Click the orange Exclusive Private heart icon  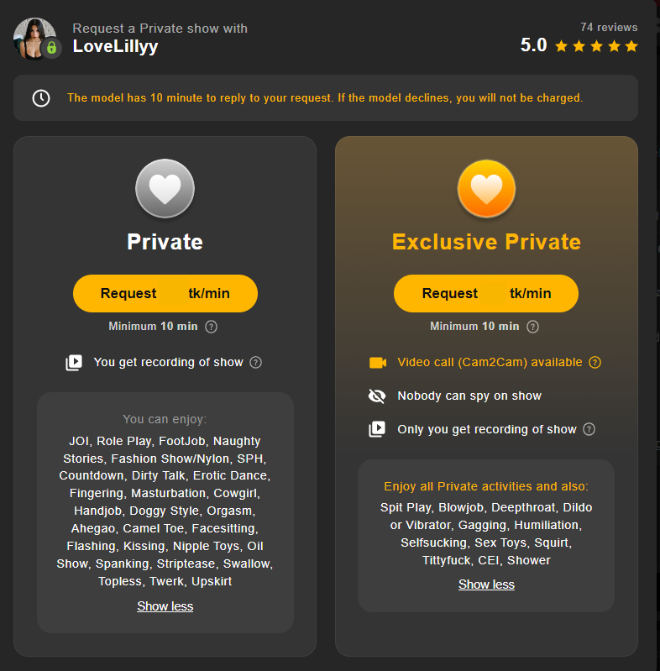pyautogui.click(x=486, y=189)
